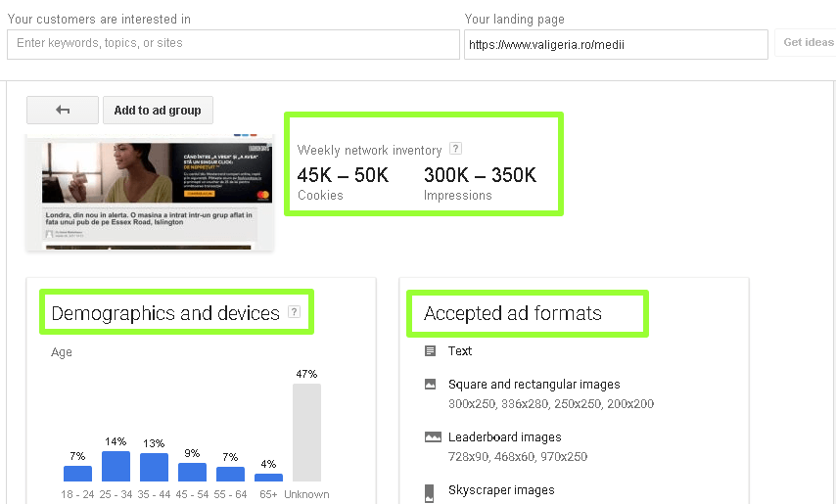Click the 47% label above Unknown
Viewport: 836px width, 504px height.
click(x=306, y=374)
